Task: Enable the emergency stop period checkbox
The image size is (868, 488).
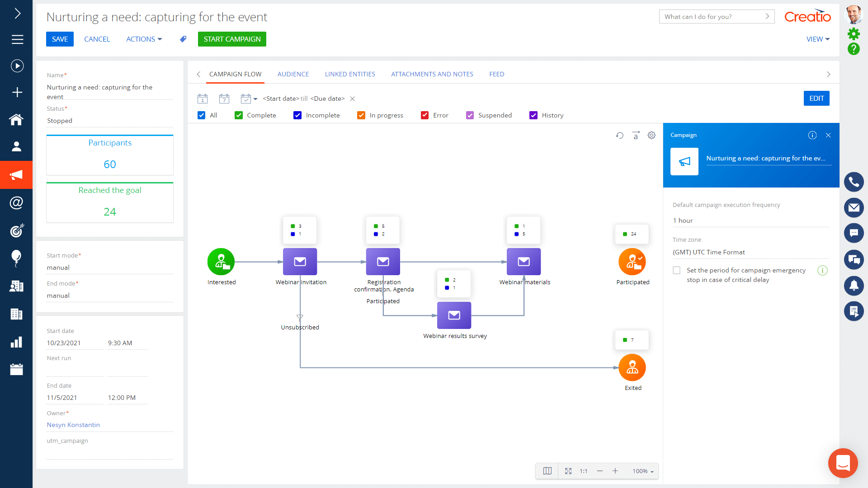Action: [x=677, y=270]
